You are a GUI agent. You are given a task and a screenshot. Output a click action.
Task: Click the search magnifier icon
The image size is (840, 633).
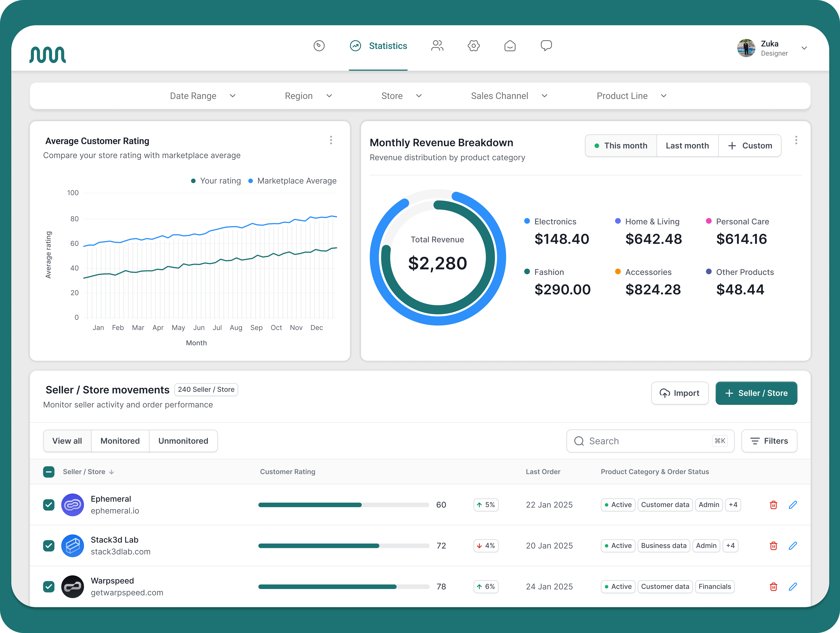point(579,441)
